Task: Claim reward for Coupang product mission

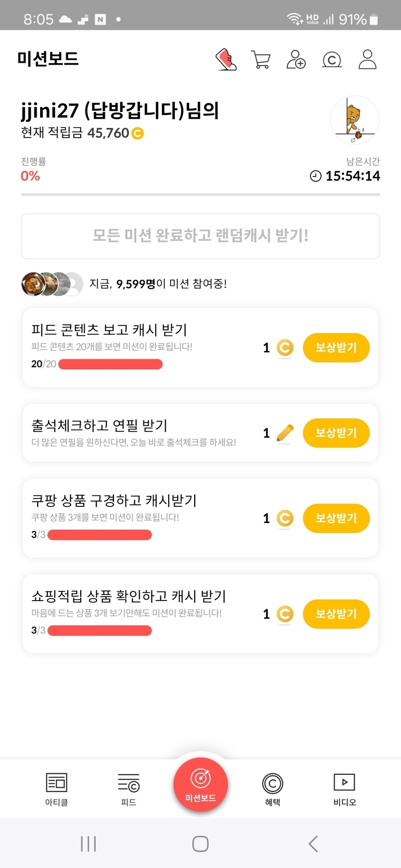Action: coord(336,518)
